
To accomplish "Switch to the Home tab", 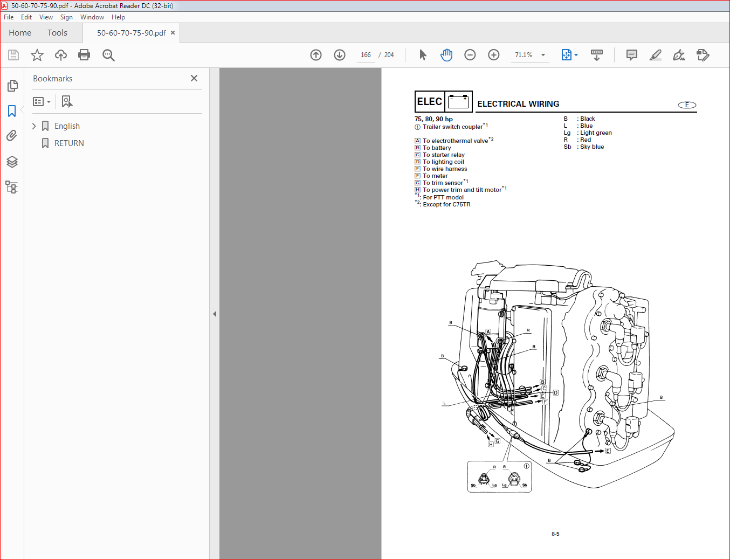I will pyautogui.click(x=20, y=33).
